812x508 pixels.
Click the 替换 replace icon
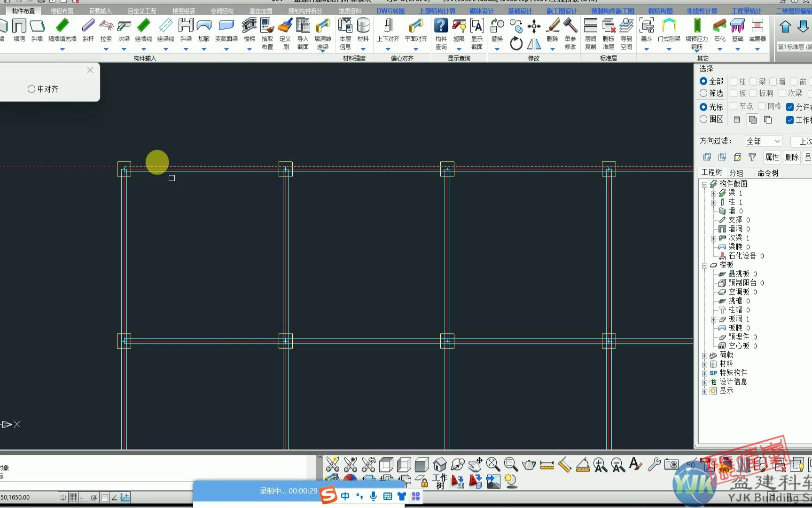497,30
